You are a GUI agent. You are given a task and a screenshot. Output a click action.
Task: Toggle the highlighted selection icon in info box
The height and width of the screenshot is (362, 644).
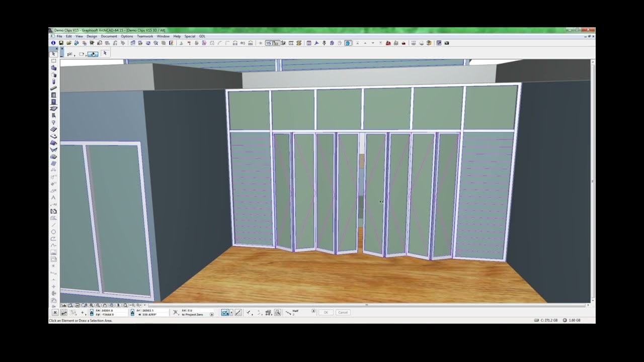[93, 54]
